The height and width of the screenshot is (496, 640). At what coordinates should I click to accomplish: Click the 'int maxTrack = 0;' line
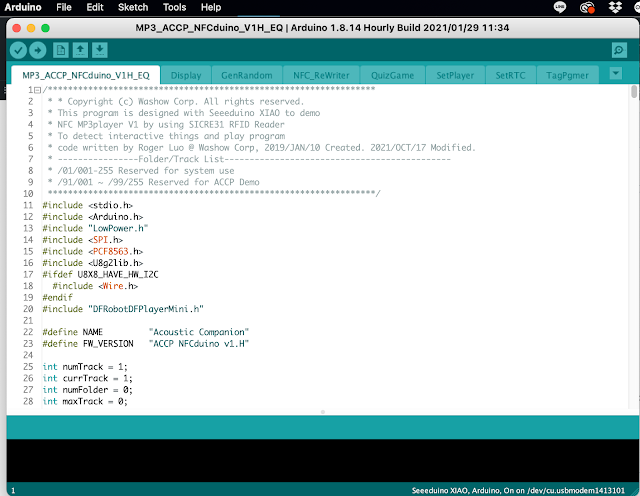tap(85, 401)
